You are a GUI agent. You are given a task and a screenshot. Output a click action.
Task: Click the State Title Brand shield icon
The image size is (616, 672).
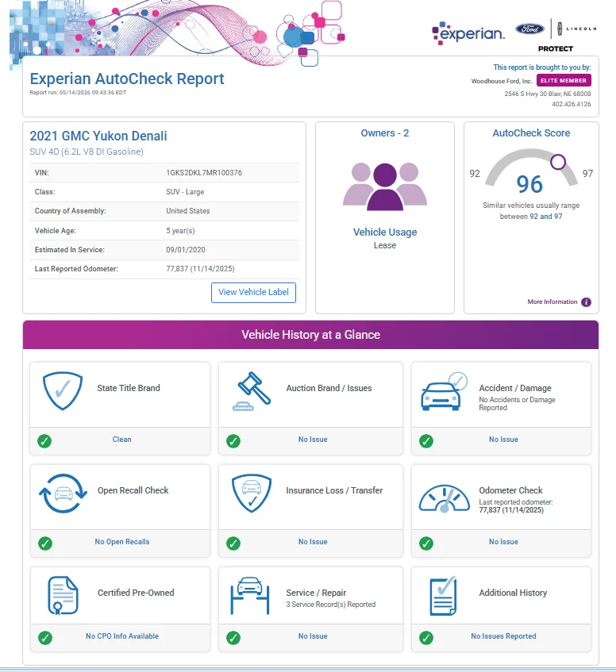[x=63, y=390]
